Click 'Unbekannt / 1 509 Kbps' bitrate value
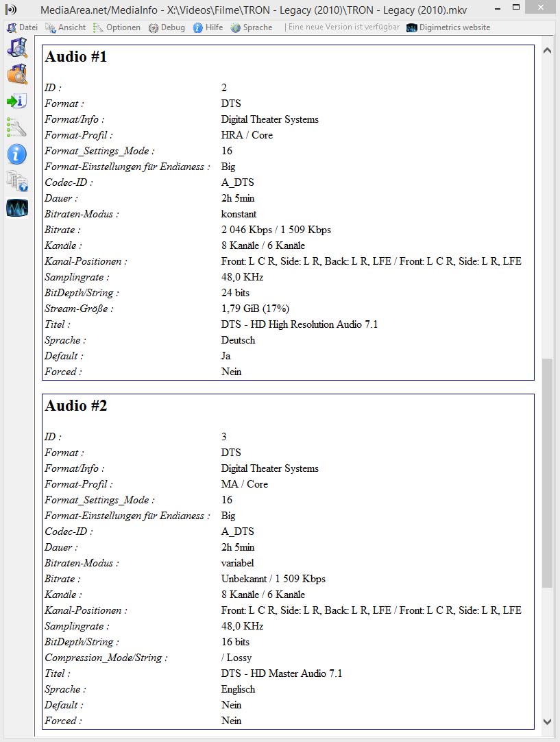The height and width of the screenshot is (742, 560). pos(273,579)
